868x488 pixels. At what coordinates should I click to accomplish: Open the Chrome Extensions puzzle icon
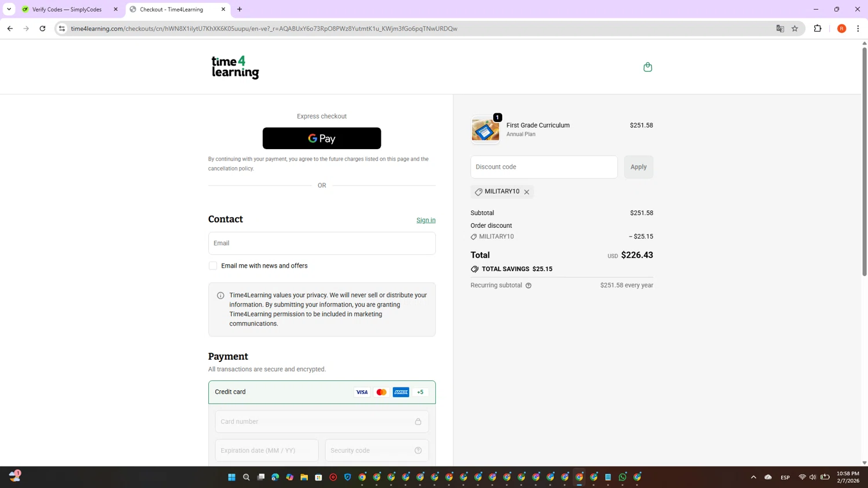[x=818, y=28]
